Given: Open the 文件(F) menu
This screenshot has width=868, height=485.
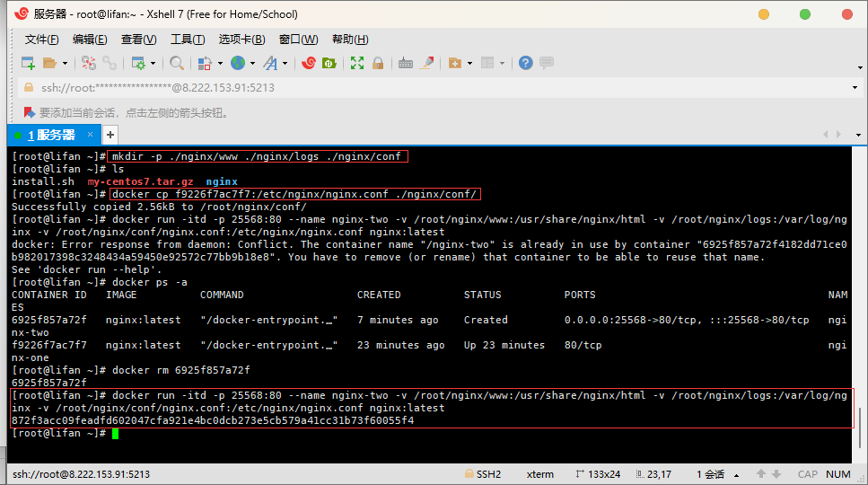Looking at the screenshot, I should pyautogui.click(x=41, y=40).
